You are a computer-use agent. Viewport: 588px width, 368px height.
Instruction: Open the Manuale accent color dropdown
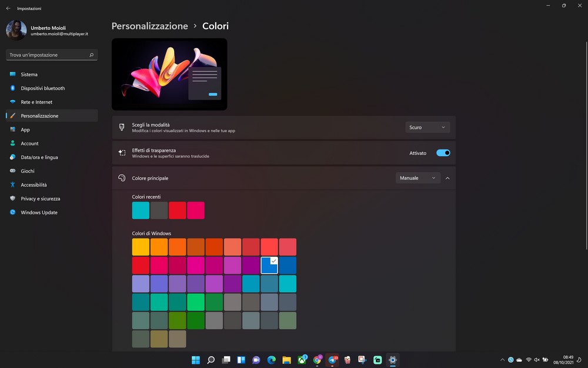click(x=417, y=178)
